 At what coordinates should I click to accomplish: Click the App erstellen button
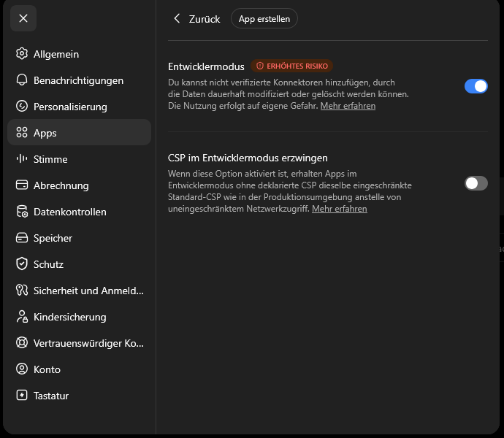(264, 19)
